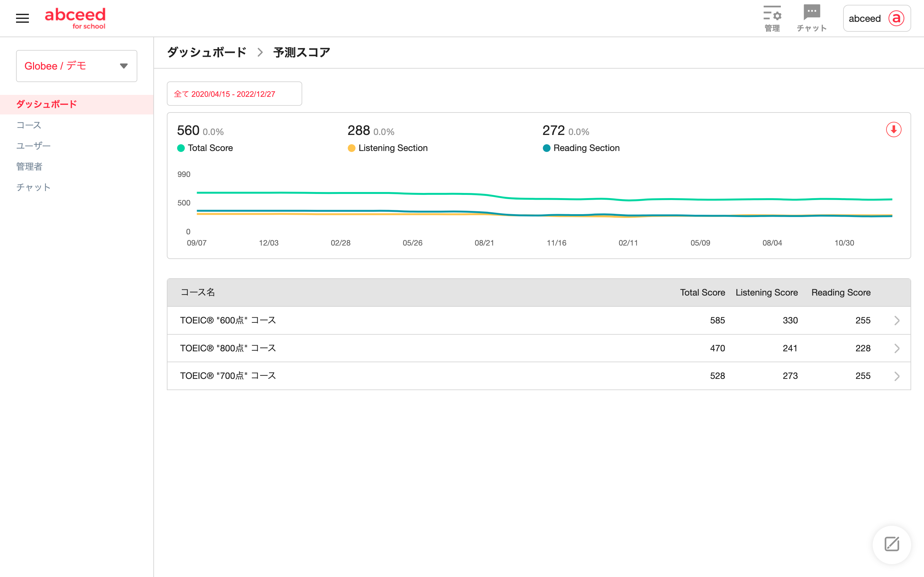
Task: Click the red download chart icon
Action: pyautogui.click(x=894, y=130)
